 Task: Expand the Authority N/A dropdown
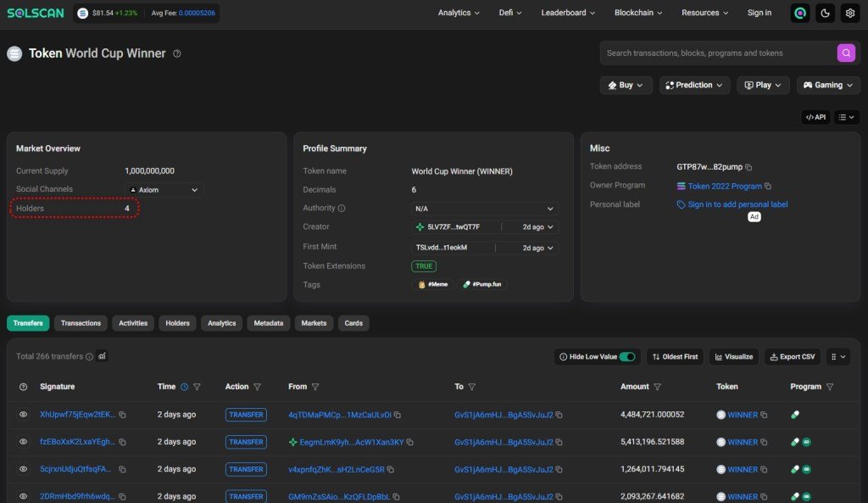484,209
